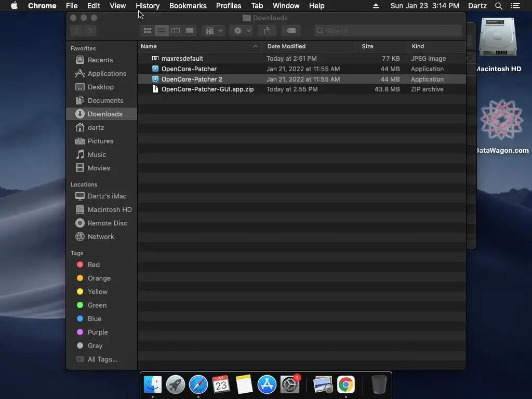Toggle sort direction chevron in Name header
This screenshot has width=532, height=399.
point(255,46)
